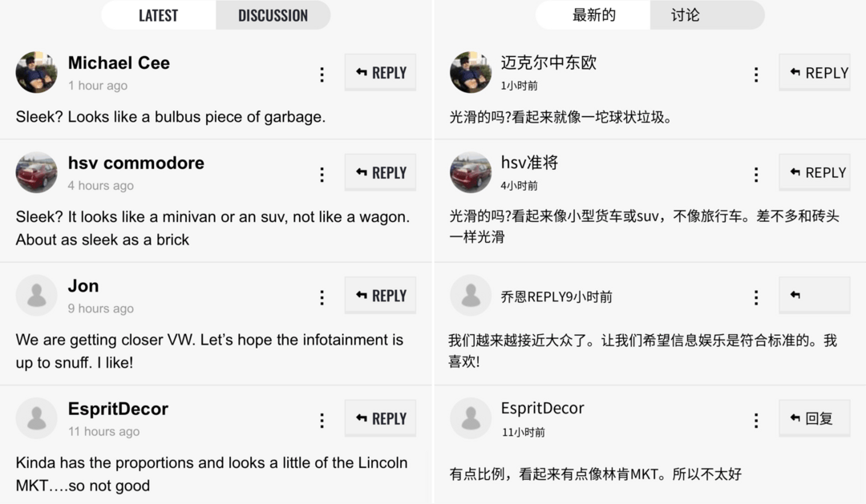
Task: Switch to the DISCUSSION tab
Action: click(x=273, y=15)
